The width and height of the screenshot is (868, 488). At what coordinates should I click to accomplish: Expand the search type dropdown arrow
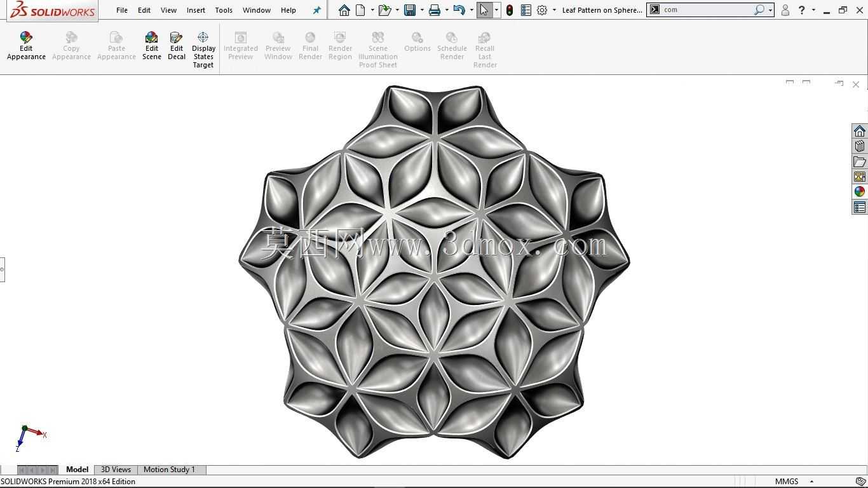pos(770,10)
